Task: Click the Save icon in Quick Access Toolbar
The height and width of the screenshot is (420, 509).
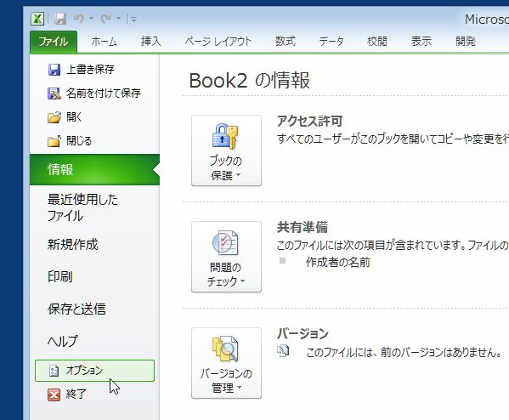Action: click(x=60, y=19)
